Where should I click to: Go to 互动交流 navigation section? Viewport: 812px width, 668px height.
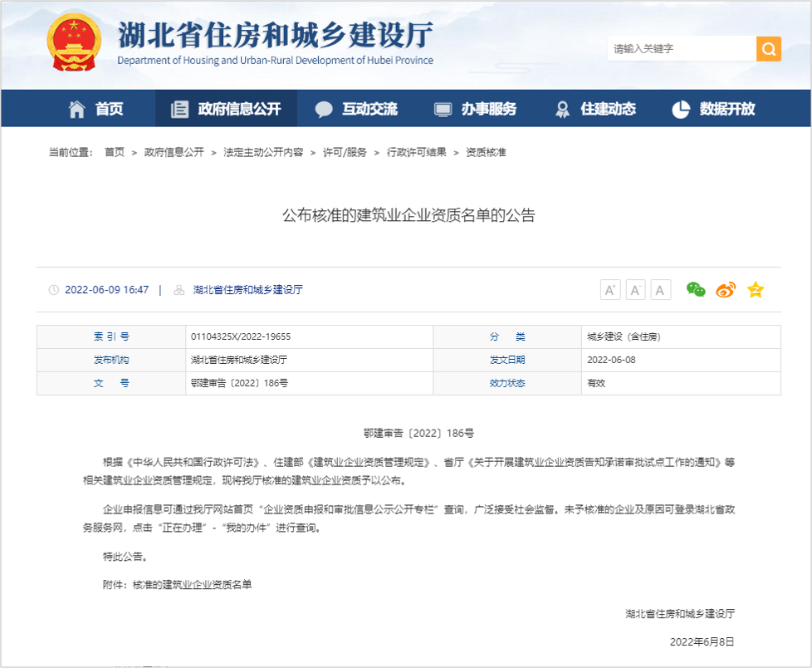(357, 109)
